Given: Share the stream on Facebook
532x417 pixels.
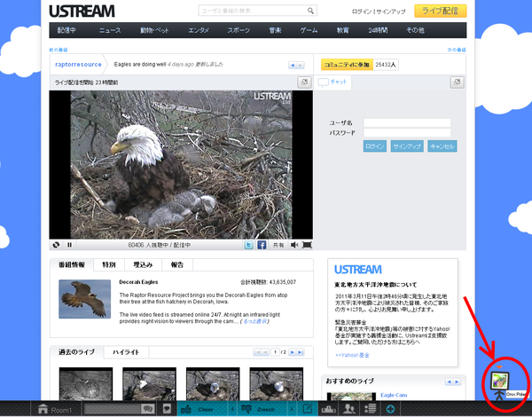Looking at the screenshot, I should pos(262,245).
